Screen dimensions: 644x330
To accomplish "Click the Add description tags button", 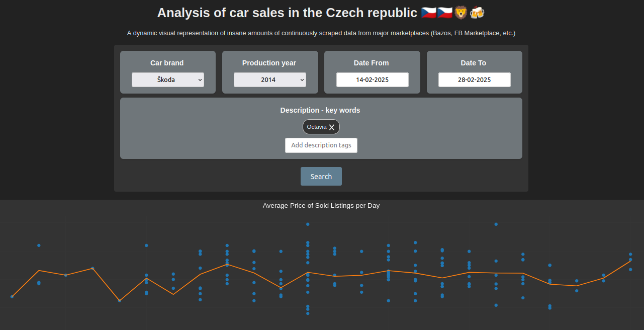I will [x=321, y=145].
